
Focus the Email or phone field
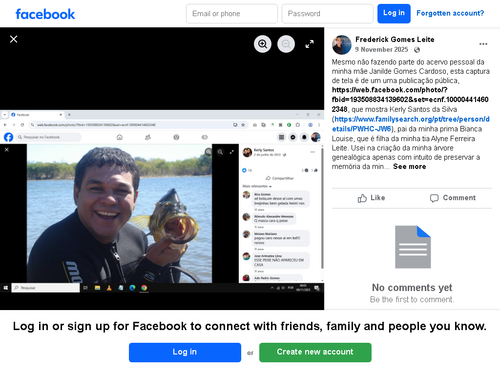pos(232,14)
